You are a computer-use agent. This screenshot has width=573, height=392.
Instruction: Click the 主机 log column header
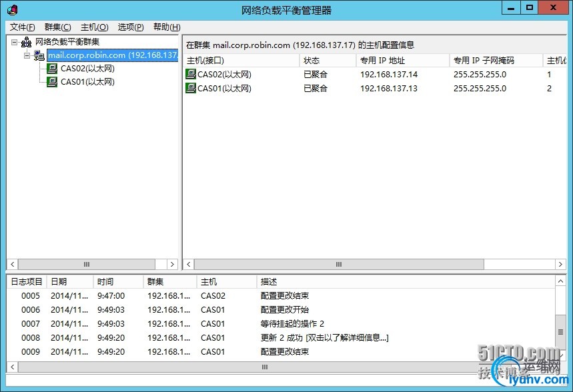pos(227,282)
